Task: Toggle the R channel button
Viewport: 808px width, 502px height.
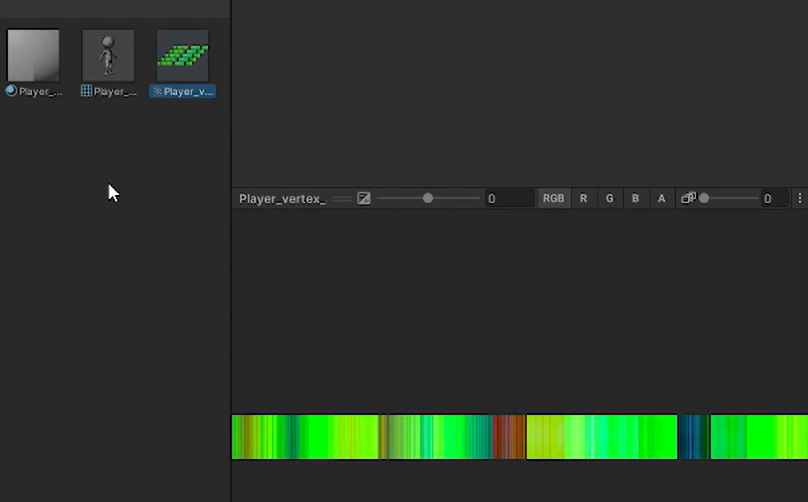Action: (x=583, y=198)
